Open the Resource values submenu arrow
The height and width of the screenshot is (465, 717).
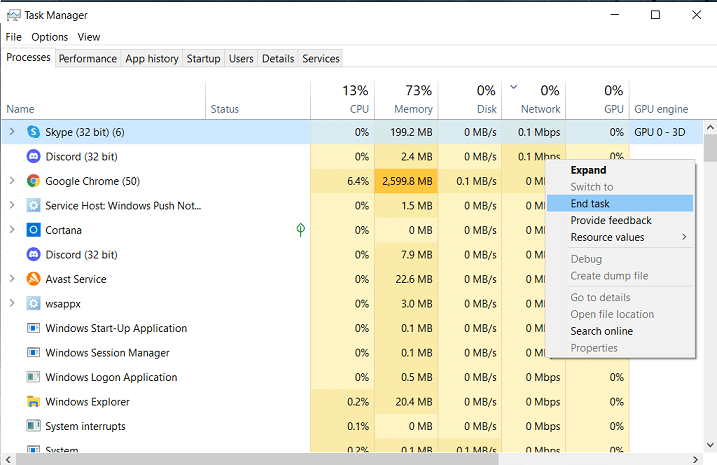pos(684,237)
